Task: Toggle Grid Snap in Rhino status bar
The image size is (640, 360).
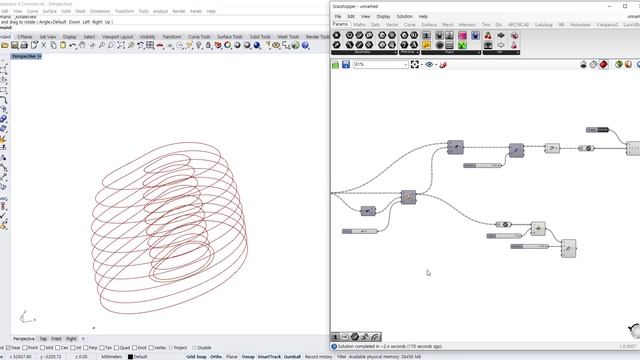Action: pos(196,357)
